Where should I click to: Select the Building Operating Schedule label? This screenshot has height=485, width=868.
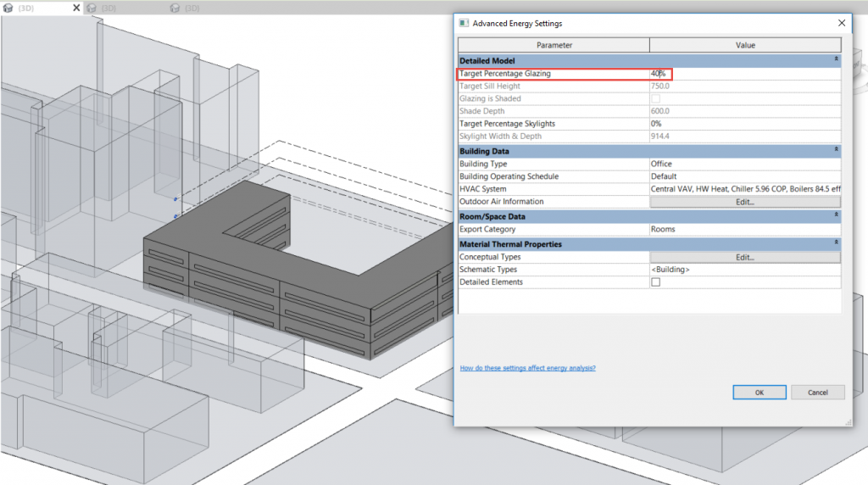point(509,176)
